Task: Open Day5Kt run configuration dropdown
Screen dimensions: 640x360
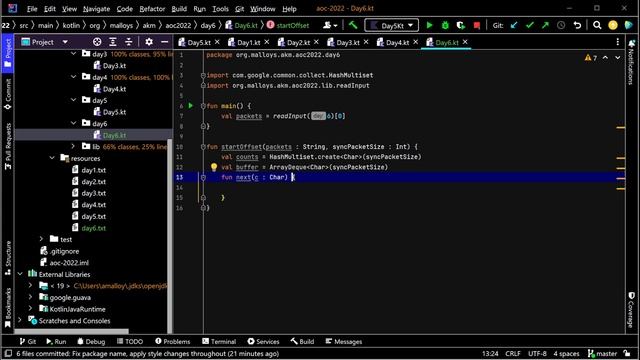Action: [391, 25]
